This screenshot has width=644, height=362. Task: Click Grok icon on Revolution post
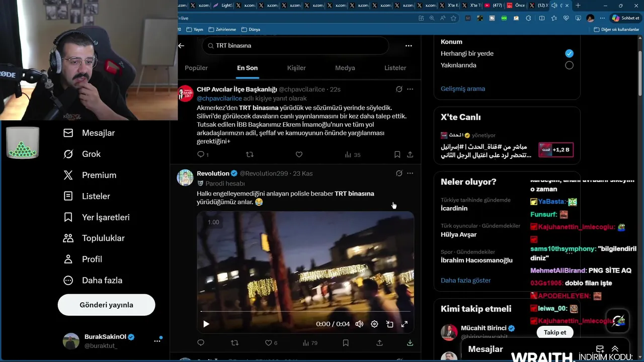[399, 173]
